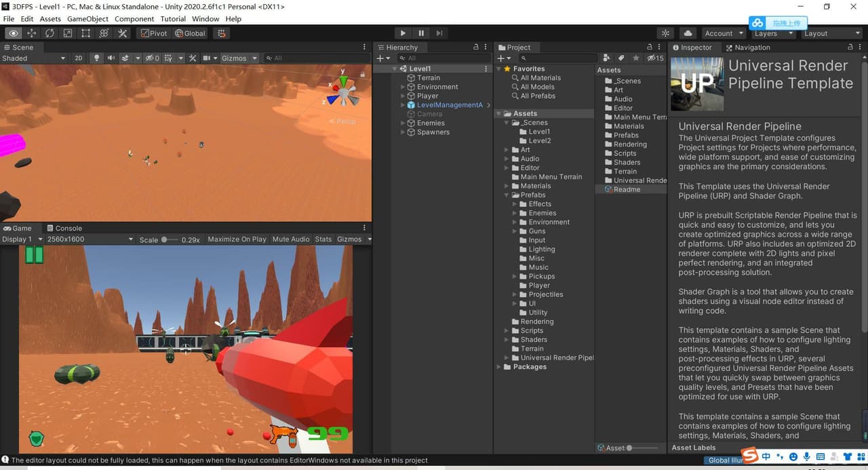Lock the Inspector panel
Screen dimensions: 868x470
(850, 47)
